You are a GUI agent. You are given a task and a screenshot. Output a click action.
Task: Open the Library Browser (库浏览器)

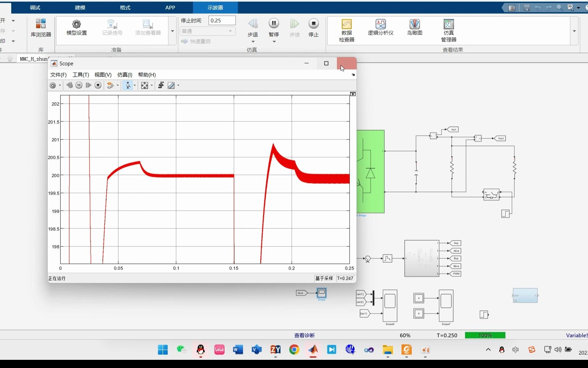click(41, 28)
